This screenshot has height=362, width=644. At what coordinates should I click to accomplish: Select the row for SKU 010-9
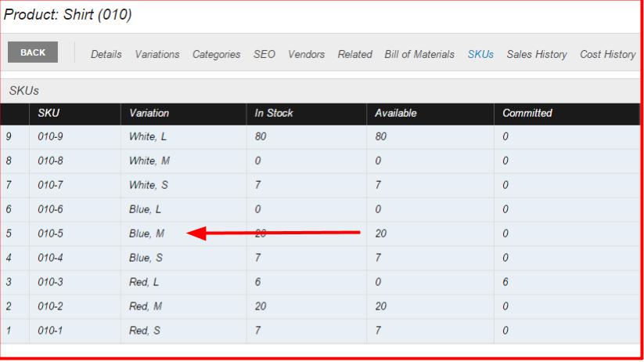[320, 136]
